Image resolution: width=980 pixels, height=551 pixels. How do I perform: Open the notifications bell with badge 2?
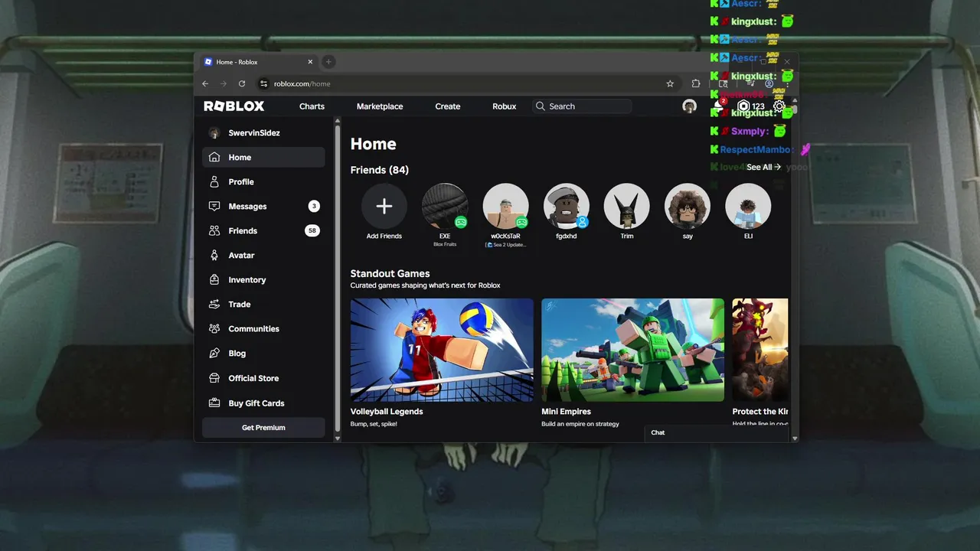tap(718, 106)
